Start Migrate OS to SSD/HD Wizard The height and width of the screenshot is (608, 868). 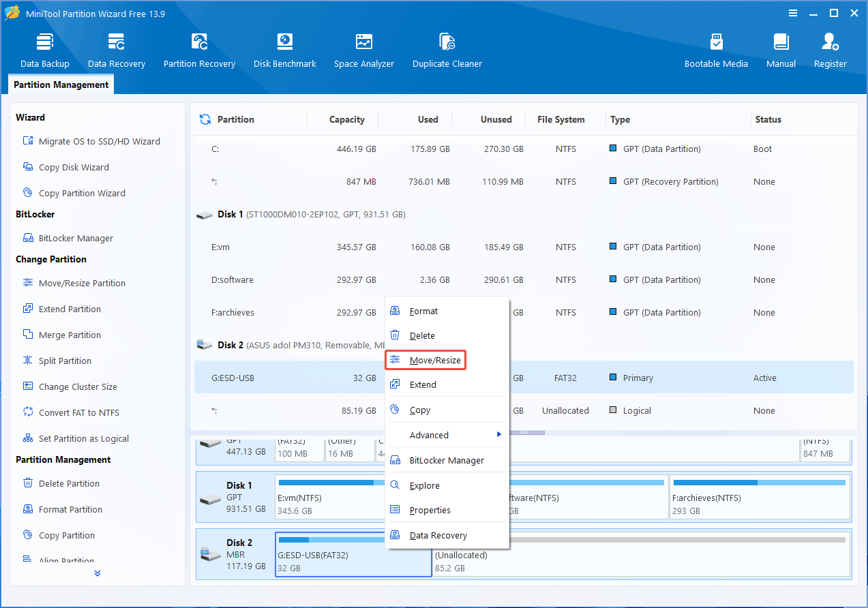(91, 142)
